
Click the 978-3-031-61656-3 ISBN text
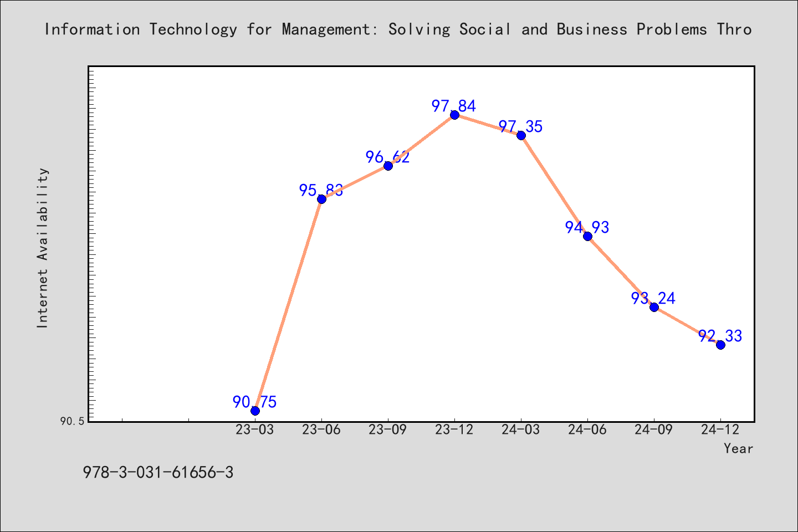pos(158,473)
